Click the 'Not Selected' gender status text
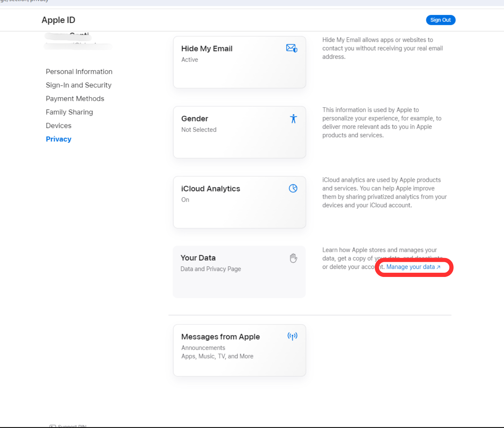Viewport: 504px width, 428px height. click(199, 130)
